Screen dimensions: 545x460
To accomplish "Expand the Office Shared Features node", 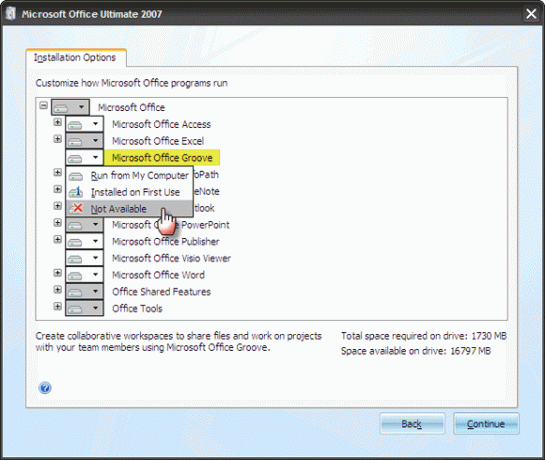I will tap(58, 290).
